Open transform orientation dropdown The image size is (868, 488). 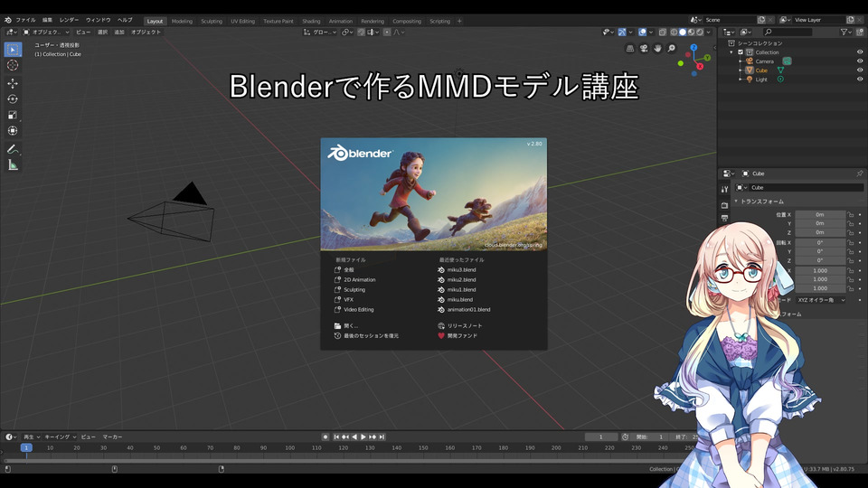(x=320, y=33)
